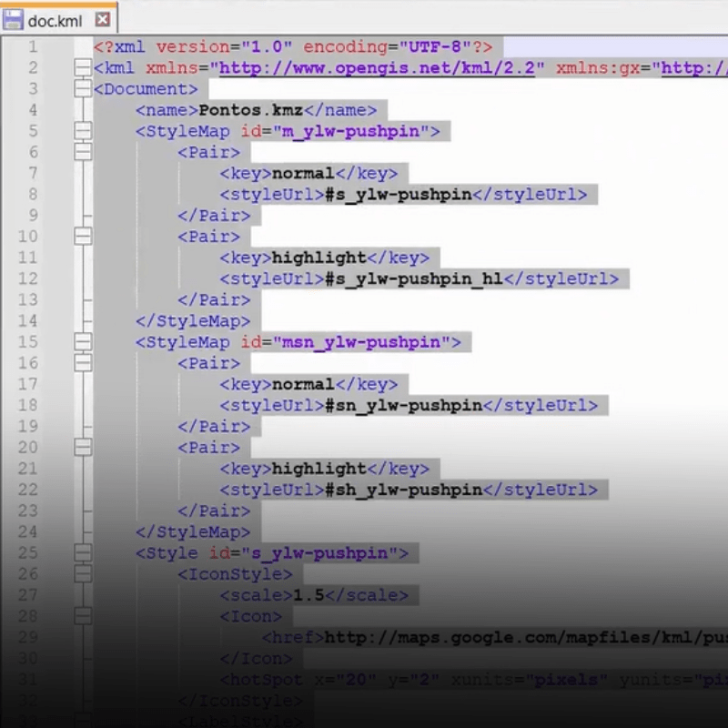Collapse StyleMap m_ylw-pushpin fold on line 5
The width and height of the screenshot is (728, 728).
click(83, 131)
